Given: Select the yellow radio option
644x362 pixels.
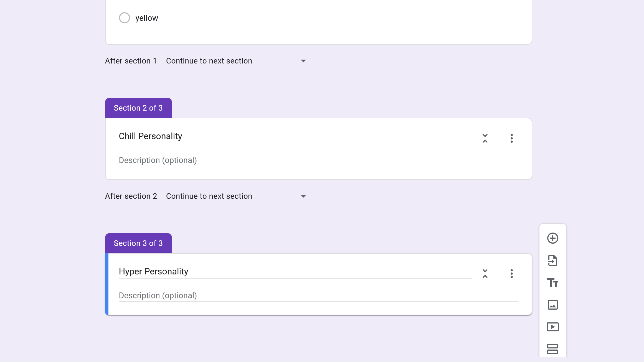Looking at the screenshot, I should (125, 18).
